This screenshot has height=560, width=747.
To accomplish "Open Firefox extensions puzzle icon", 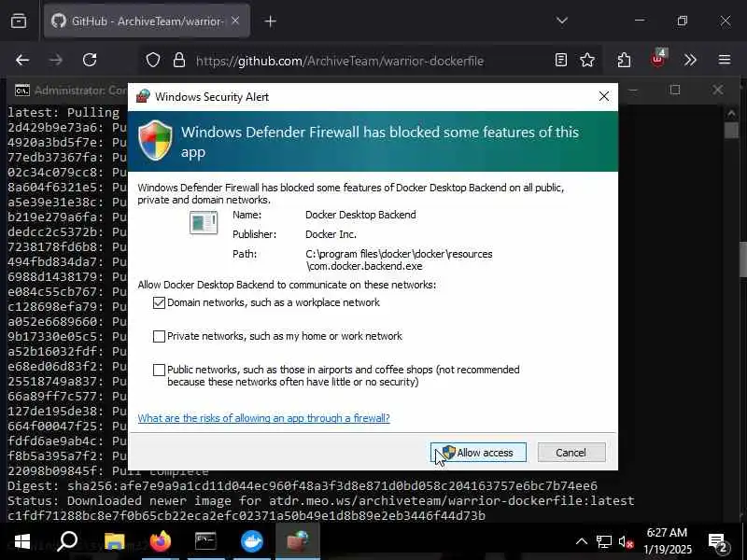I will tap(624, 60).
